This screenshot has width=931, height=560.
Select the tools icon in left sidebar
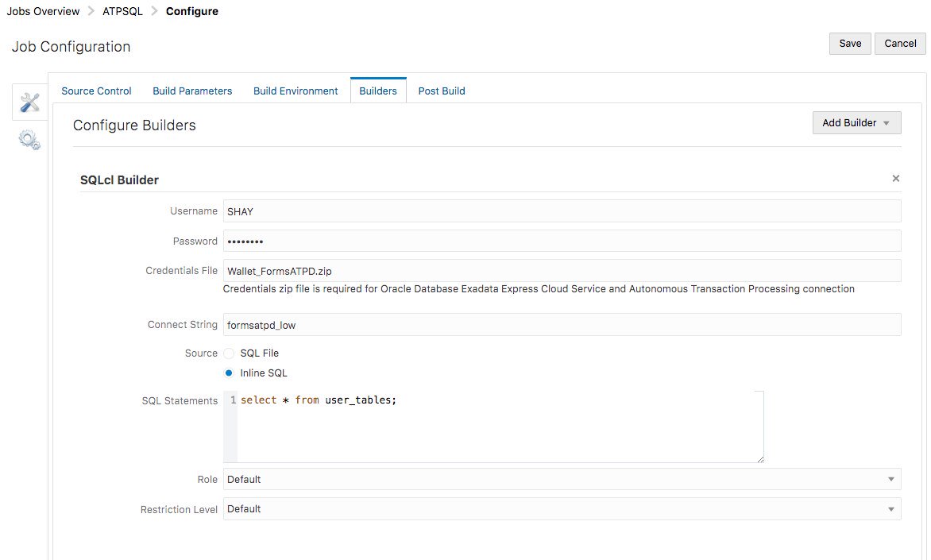(29, 102)
